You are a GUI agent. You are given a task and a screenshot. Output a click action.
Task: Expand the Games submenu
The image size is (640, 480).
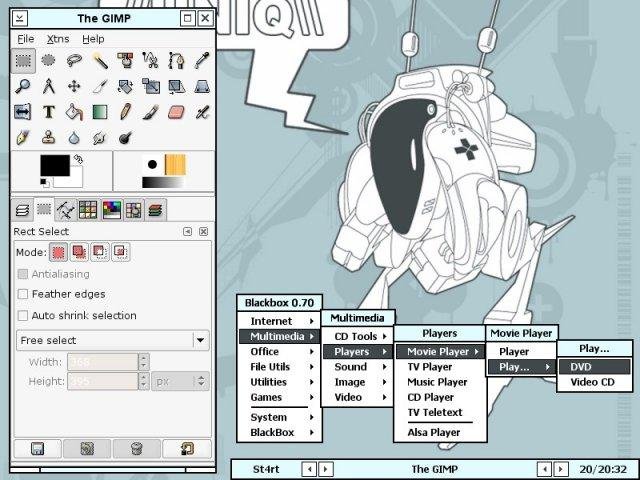(x=280, y=397)
